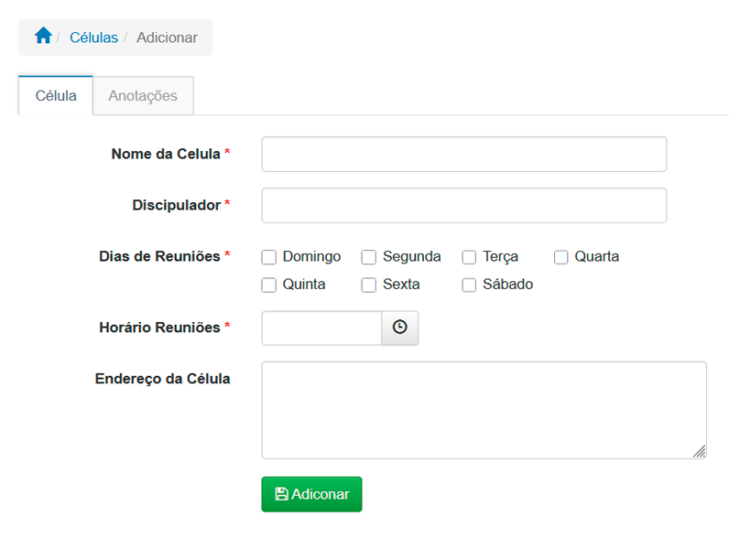Click the home icon in breadcrumb
Image resolution: width=729 pixels, height=560 pixels.
[42, 37]
